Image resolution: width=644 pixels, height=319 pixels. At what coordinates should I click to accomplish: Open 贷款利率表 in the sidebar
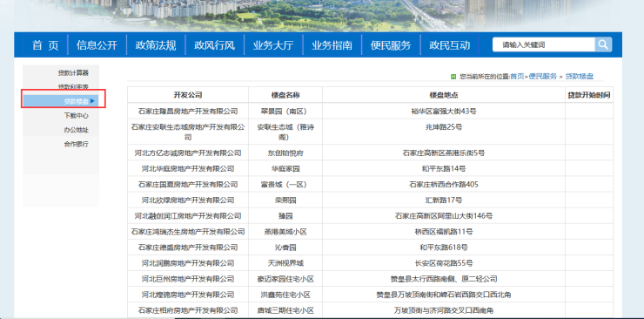pyautogui.click(x=73, y=87)
